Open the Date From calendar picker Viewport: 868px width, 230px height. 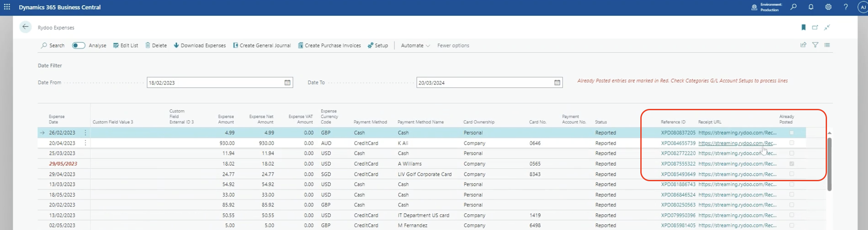(287, 82)
